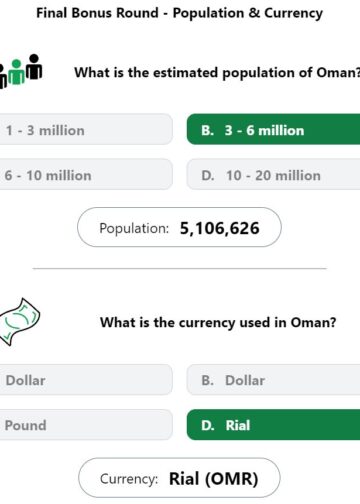Select the 1 - 3 million answer
This screenshot has height=504, width=360.
coord(86,130)
